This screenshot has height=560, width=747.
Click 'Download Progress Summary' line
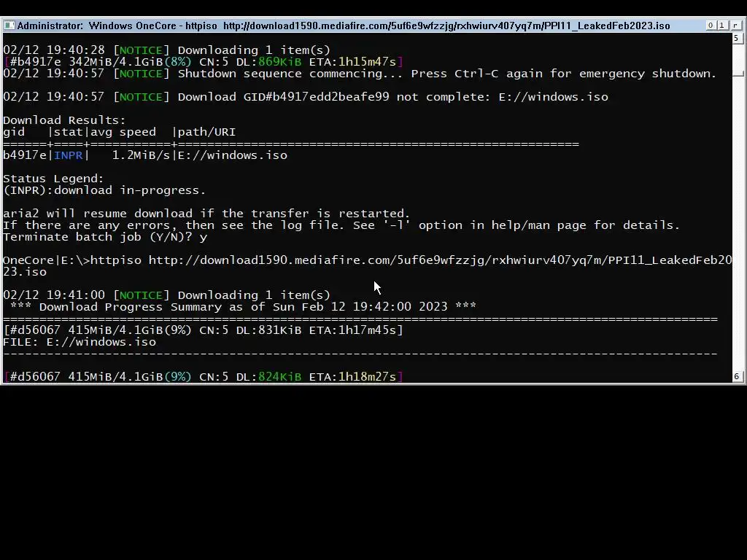(x=243, y=307)
